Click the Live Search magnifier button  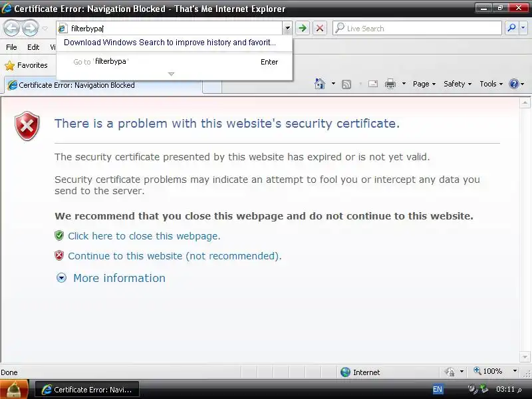(x=511, y=28)
